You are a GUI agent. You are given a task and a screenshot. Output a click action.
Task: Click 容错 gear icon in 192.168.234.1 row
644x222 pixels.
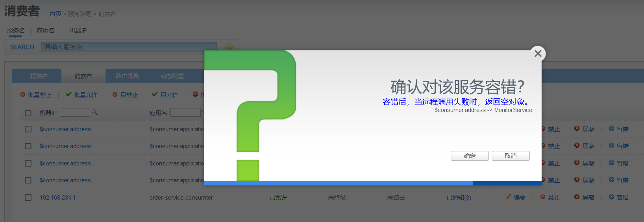point(611,197)
